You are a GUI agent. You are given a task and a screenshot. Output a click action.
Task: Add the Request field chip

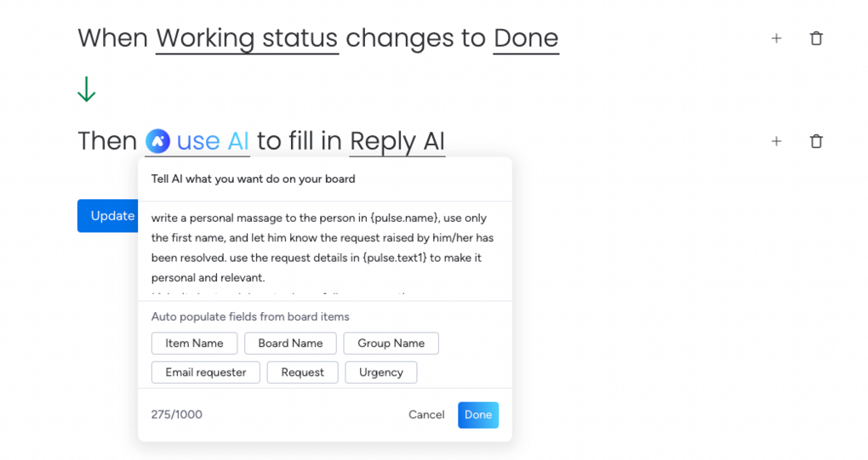(302, 372)
